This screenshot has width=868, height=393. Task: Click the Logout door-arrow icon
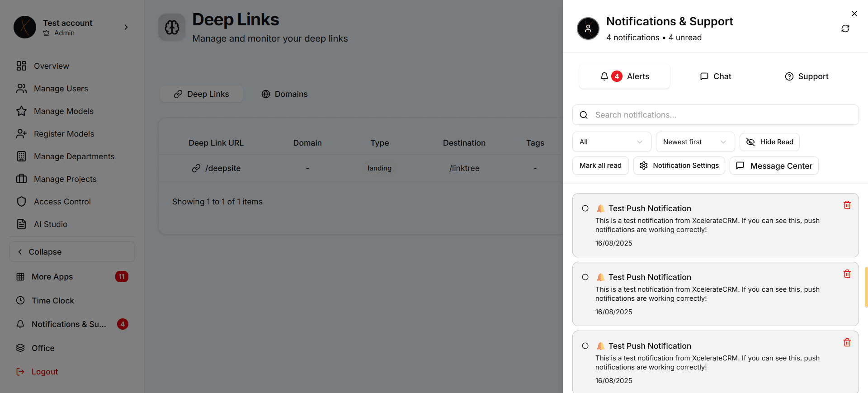pyautogui.click(x=20, y=372)
